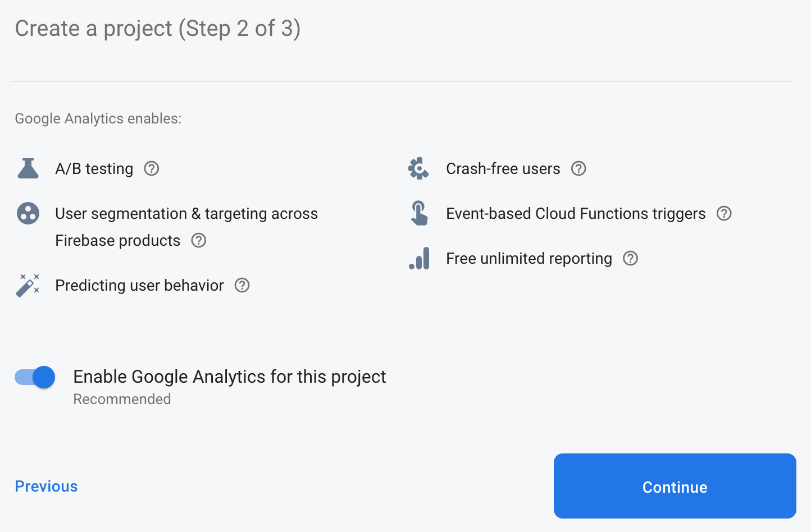Click 'User segmentation & targeting across' text

click(186, 213)
